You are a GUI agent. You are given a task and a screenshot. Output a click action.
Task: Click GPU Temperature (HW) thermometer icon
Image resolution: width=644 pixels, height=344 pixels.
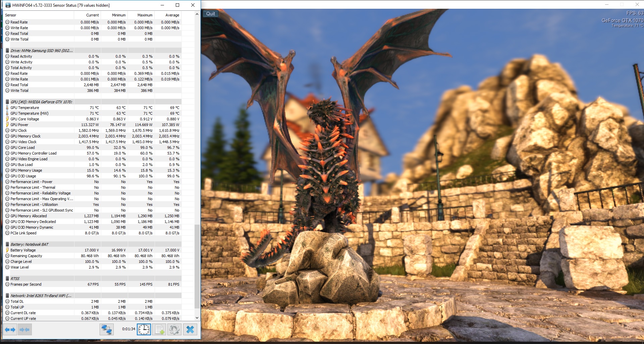pos(7,113)
